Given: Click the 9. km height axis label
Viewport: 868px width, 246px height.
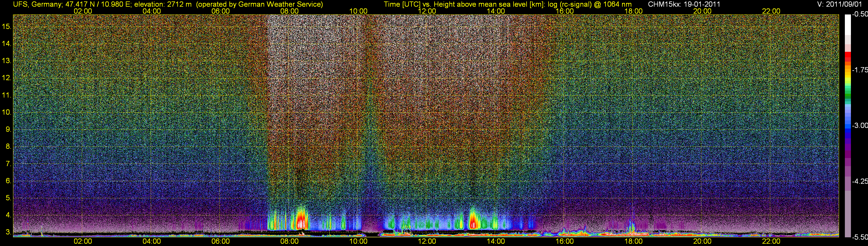Looking at the screenshot, I should pos(8,129).
